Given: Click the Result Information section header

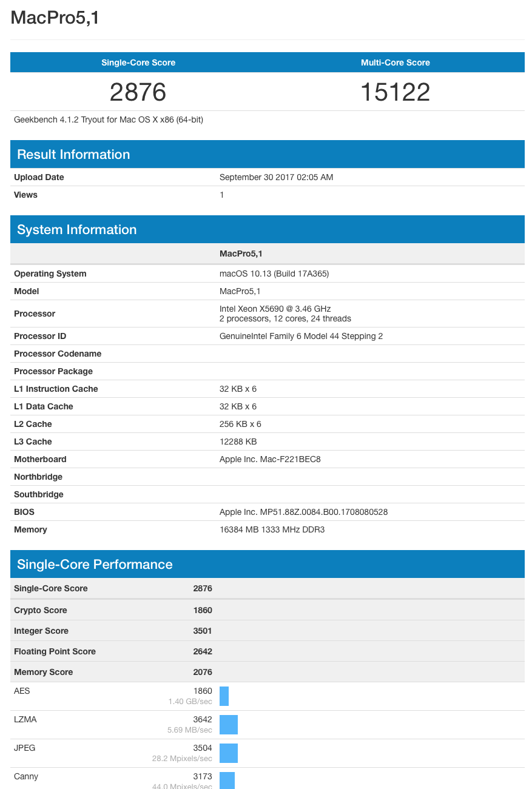Looking at the screenshot, I should coord(268,154).
